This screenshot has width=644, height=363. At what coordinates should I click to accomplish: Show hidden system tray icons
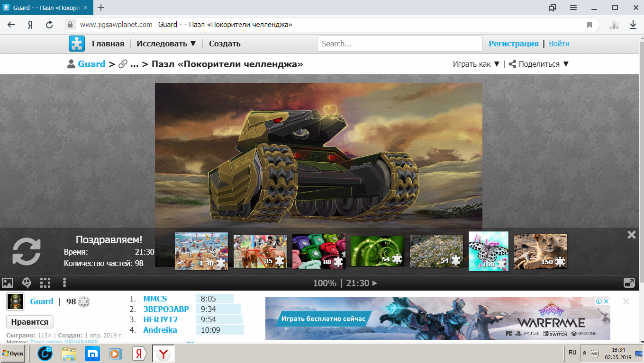(585, 353)
